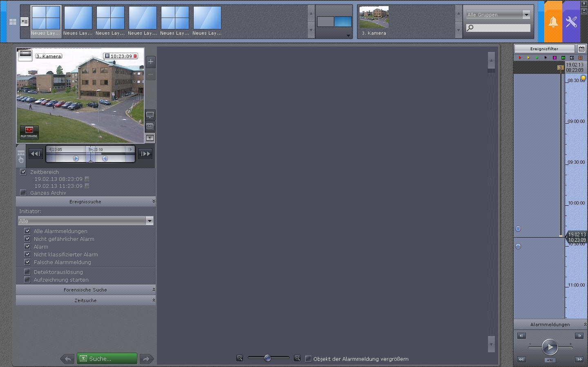The width and height of the screenshot is (588, 367).
Task: Toggle the red flag event filter
Action: tap(520, 58)
